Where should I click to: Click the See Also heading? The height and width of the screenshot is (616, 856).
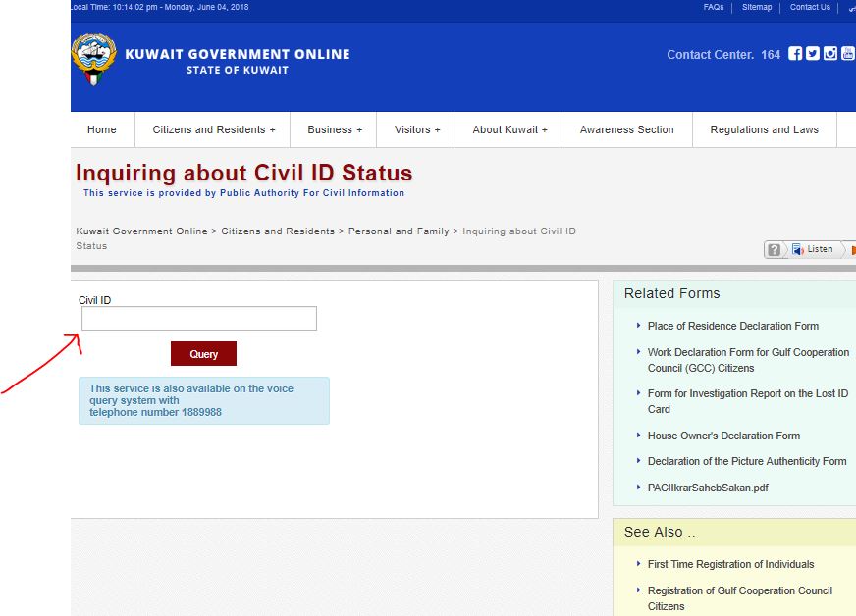click(660, 532)
